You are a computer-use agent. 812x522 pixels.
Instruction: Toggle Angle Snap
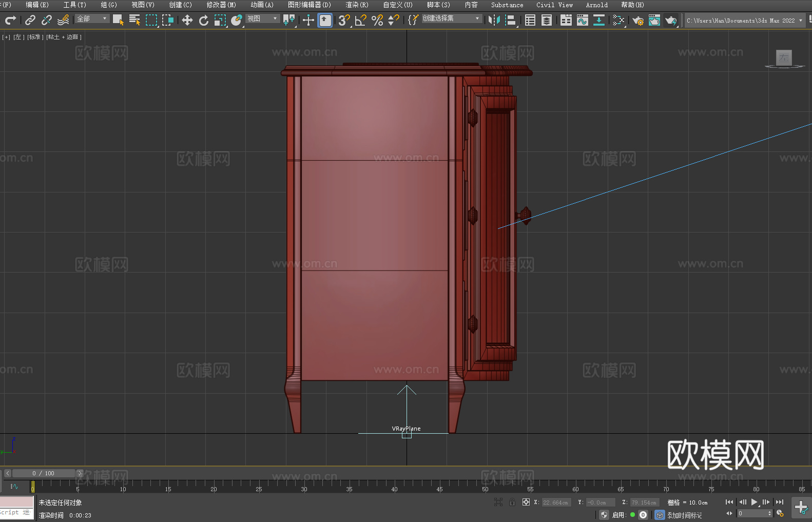pyautogui.click(x=361, y=20)
